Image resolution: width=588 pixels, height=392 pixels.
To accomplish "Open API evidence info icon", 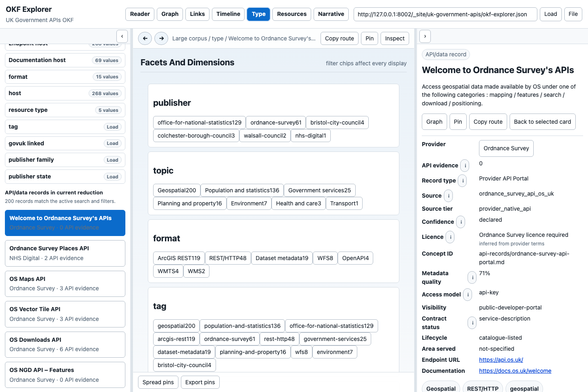I will coord(465,165).
